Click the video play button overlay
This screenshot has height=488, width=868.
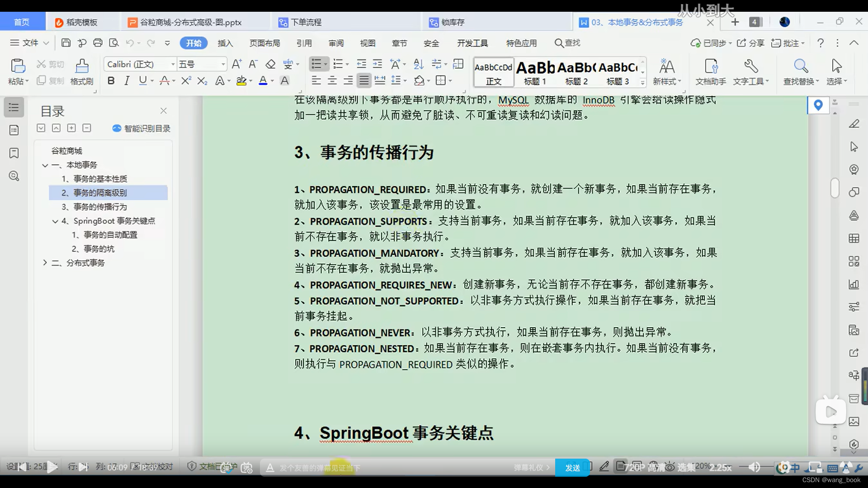pos(830,411)
